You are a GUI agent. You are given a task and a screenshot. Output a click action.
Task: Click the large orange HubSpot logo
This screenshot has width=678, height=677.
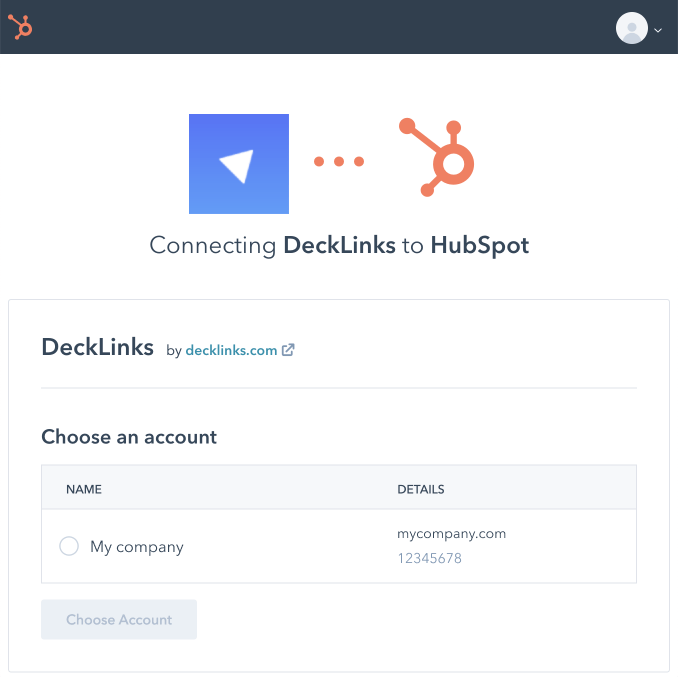437,157
